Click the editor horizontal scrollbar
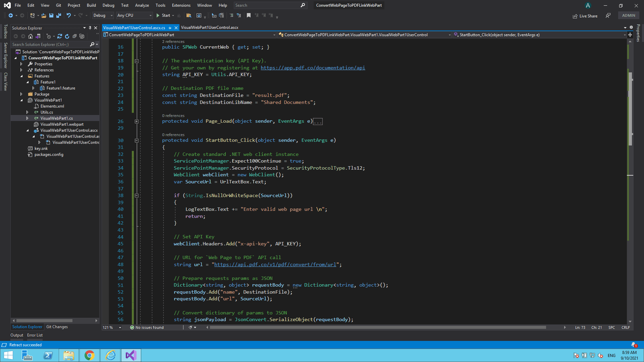The image size is (644, 362). (377, 327)
